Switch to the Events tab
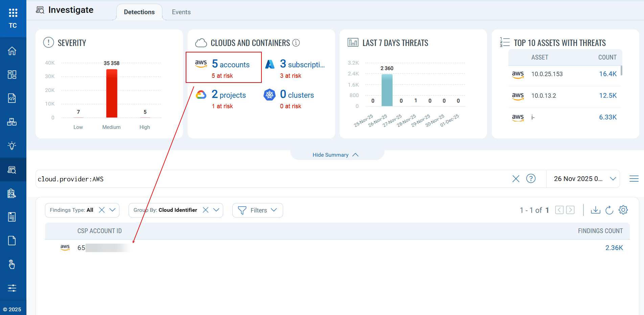644x315 pixels. [181, 12]
